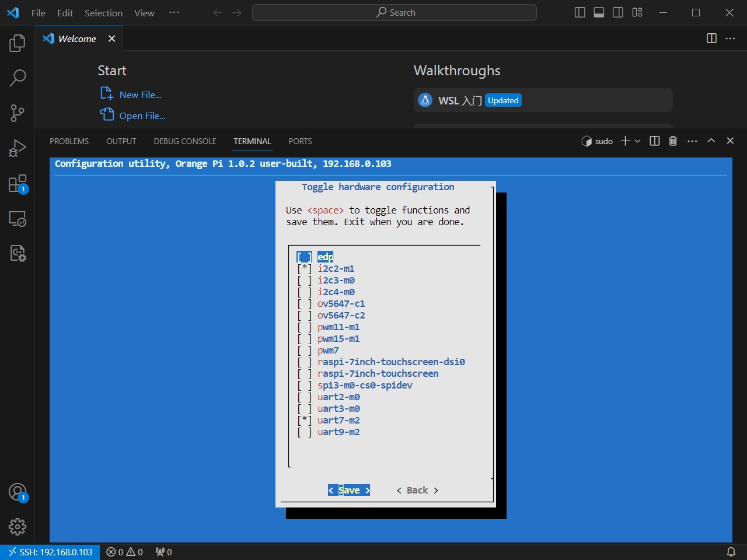The width and height of the screenshot is (747, 560).
Task: Kill the terminal with trash icon
Action: (673, 141)
